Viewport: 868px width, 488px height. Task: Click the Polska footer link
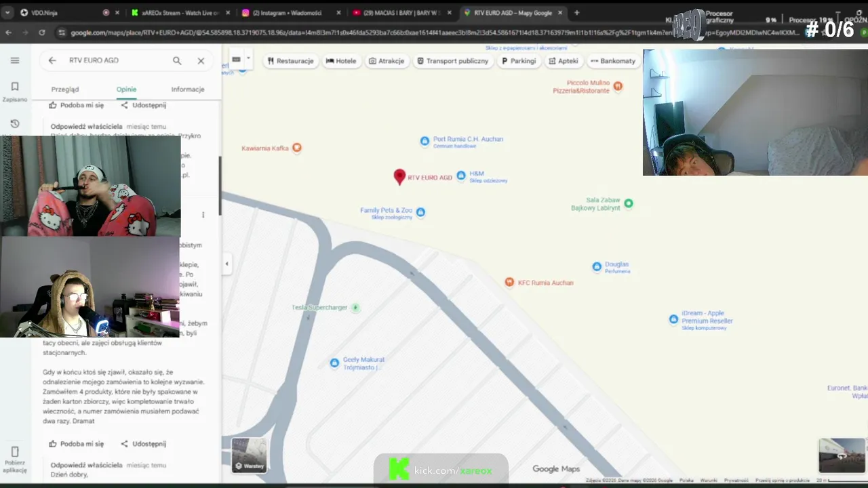(686, 481)
